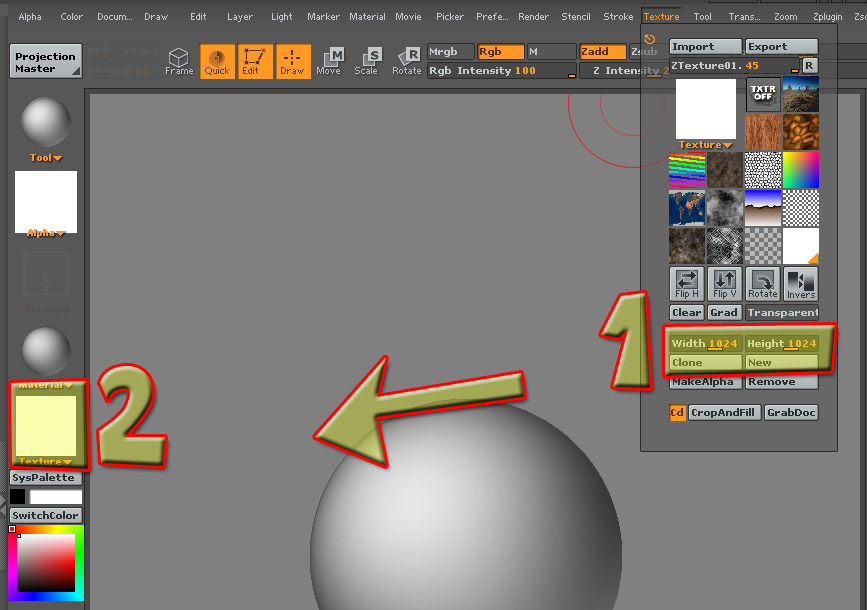Toggle the Transparent button
The width and height of the screenshot is (867, 610).
782,313
